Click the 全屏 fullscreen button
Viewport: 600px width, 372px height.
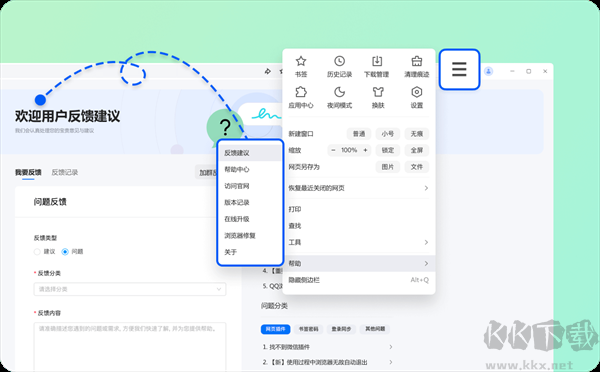click(x=417, y=150)
